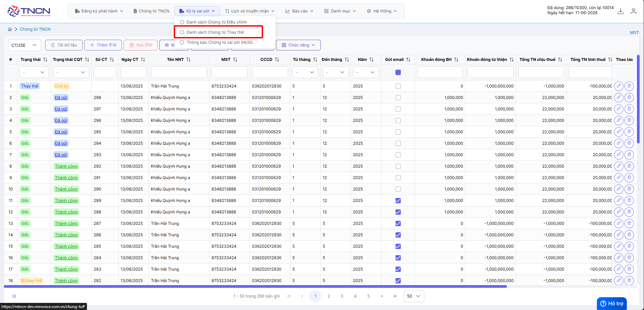The height and width of the screenshot is (310, 644).
Task: Click the horizontal table scrollbar
Action: coord(255,286)
